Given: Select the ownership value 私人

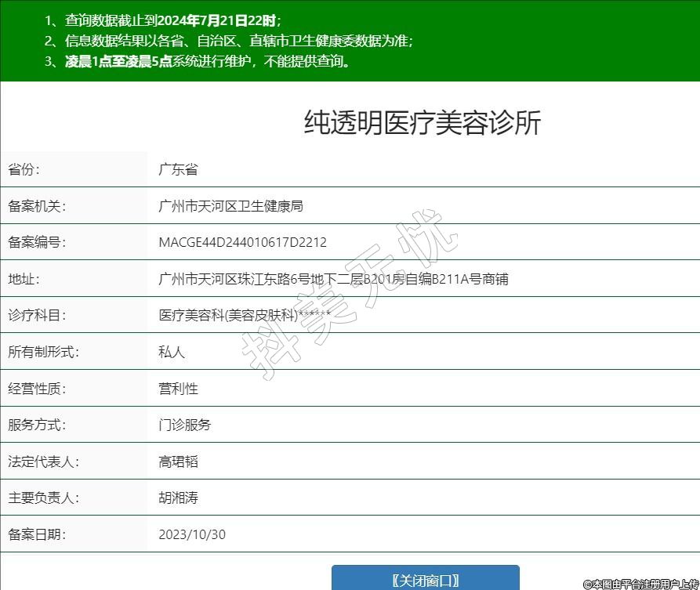Looking at the screenshot, I should pos(172,352).
